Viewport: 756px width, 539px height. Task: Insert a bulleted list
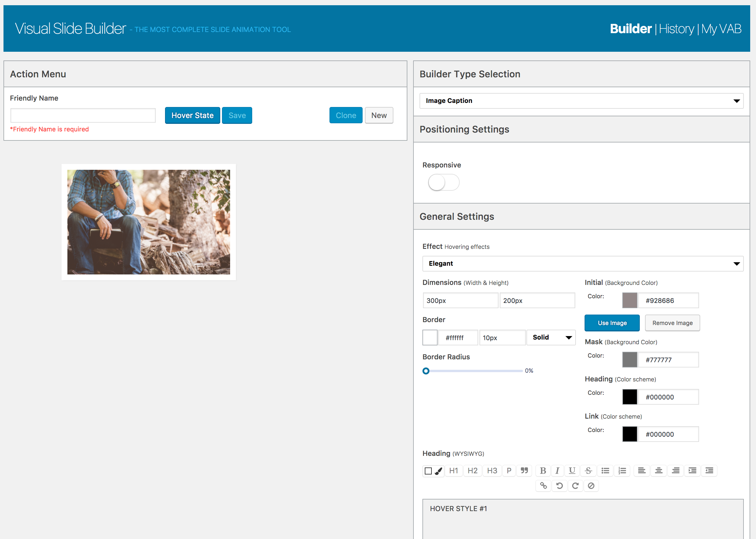(605, 471)
